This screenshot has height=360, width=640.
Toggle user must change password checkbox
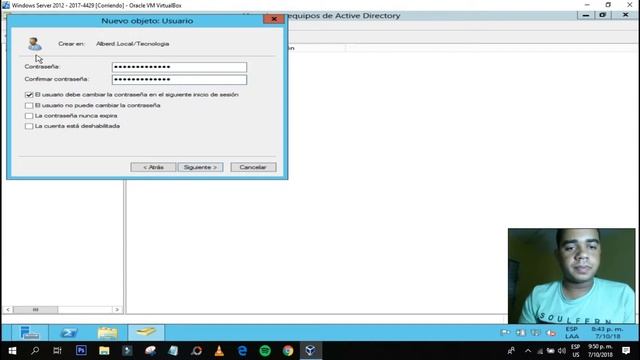click(29, 95)
